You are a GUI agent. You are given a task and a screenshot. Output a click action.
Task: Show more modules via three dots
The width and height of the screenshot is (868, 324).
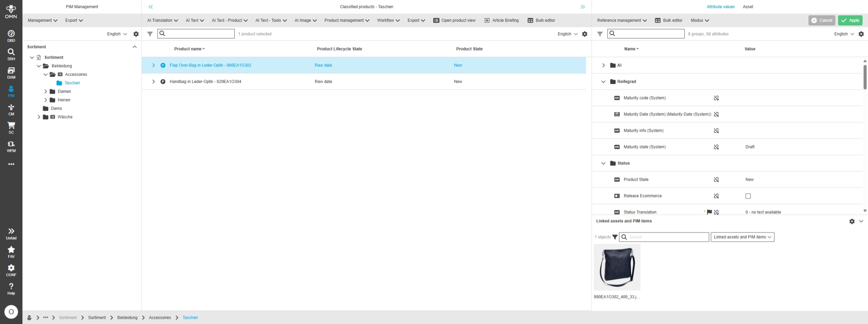click(x=11, y=164)
